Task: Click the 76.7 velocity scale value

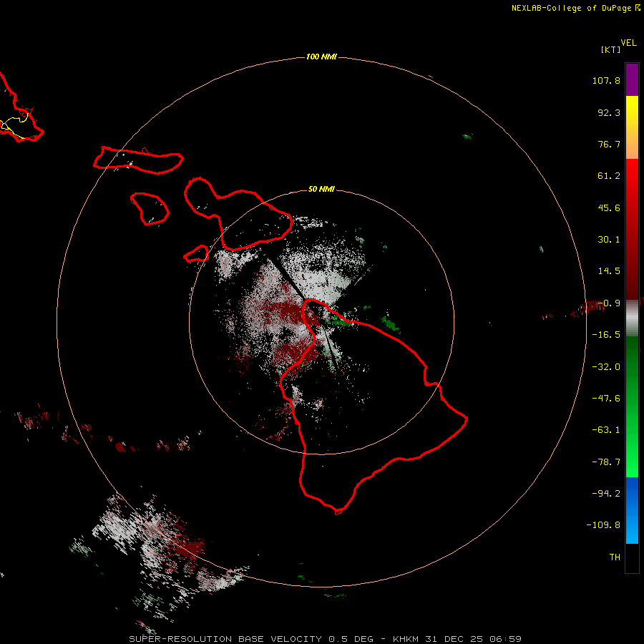Action: pyautogui.click(x=609, y=144)
